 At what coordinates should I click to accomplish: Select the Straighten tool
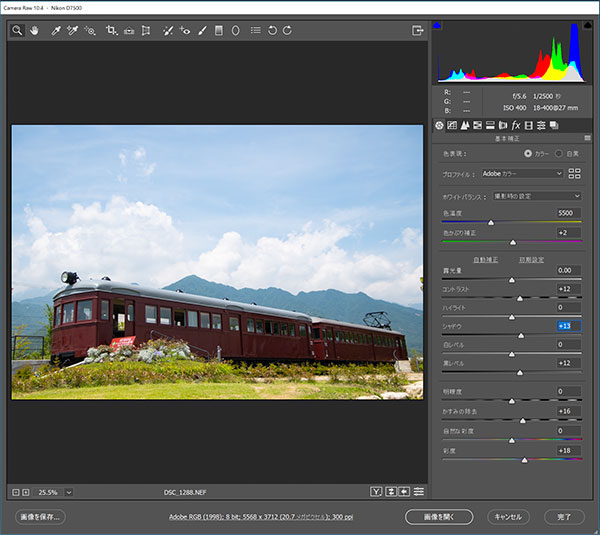[129, 31]
